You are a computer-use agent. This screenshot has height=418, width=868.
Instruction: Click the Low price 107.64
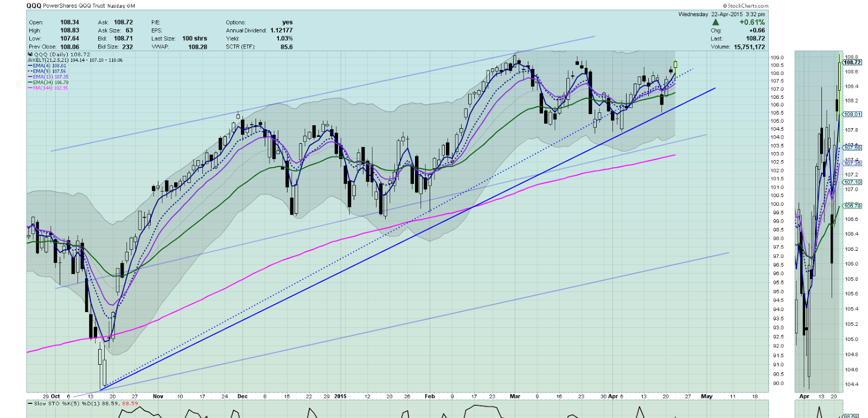tap(69, 39)
